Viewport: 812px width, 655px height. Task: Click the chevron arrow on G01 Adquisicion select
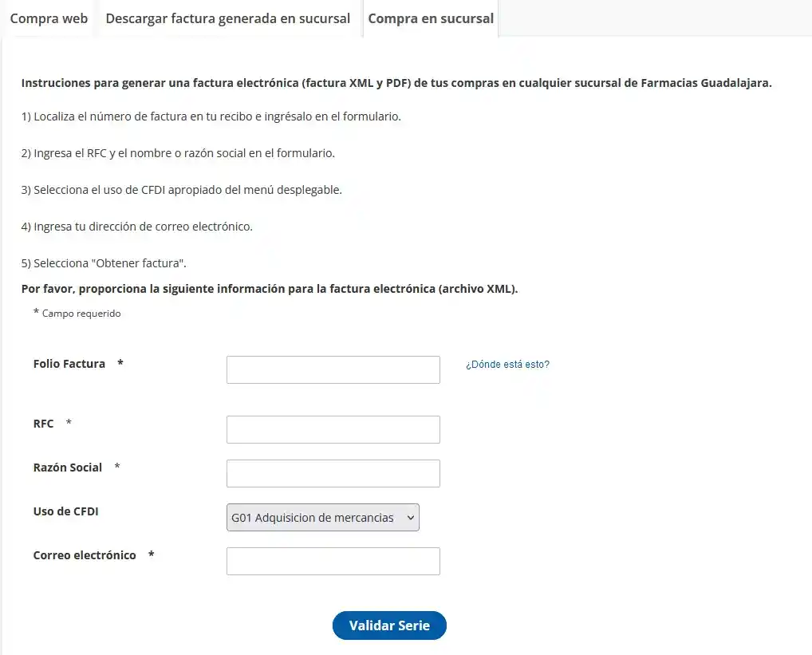pos(411,518)
